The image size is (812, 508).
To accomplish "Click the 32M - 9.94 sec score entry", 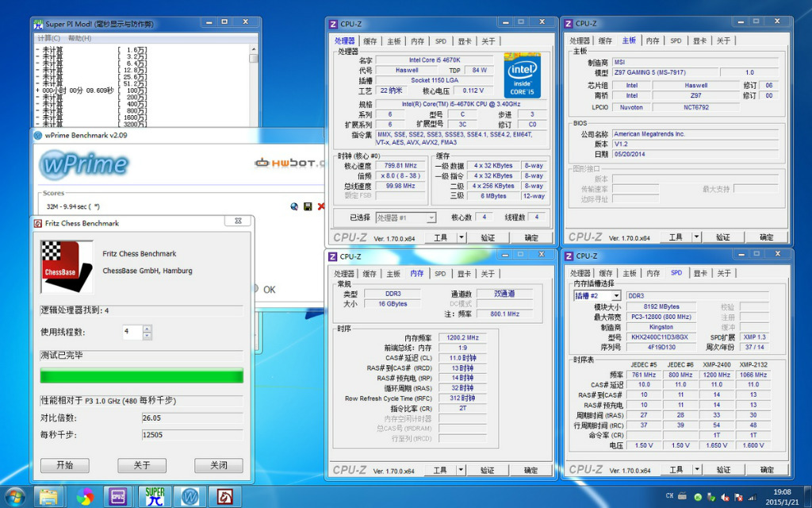I will [x=73, y=206].
